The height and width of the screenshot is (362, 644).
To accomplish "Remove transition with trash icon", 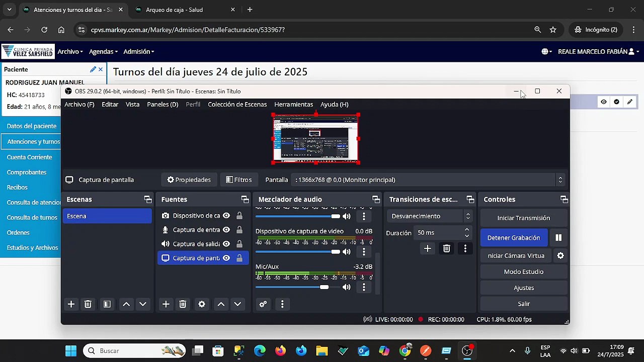I will coord(446,248).
